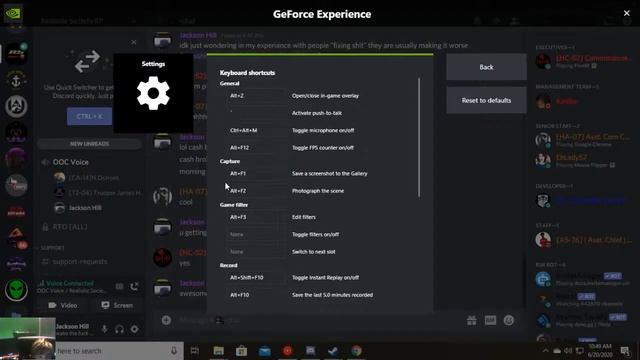Show hidden system tray icons
Screen dimensions: 640x360
tap(546, 351)
